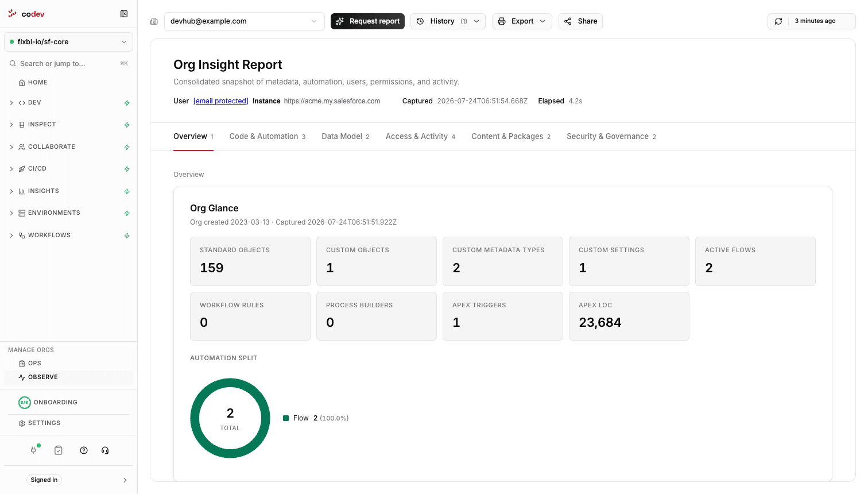868x494 pixels.
Task: Click lightning bolt icon beside INSPECT
Action: pos(127,125)
